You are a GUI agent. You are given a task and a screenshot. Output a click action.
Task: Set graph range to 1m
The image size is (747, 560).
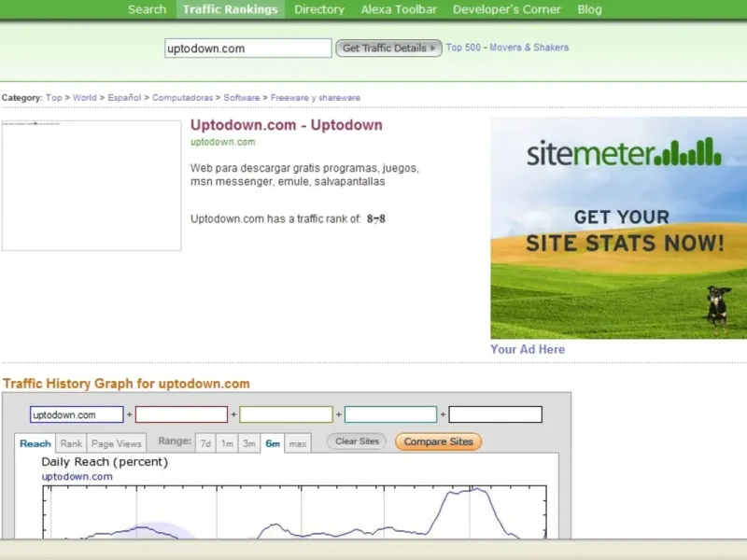point(227,443)
